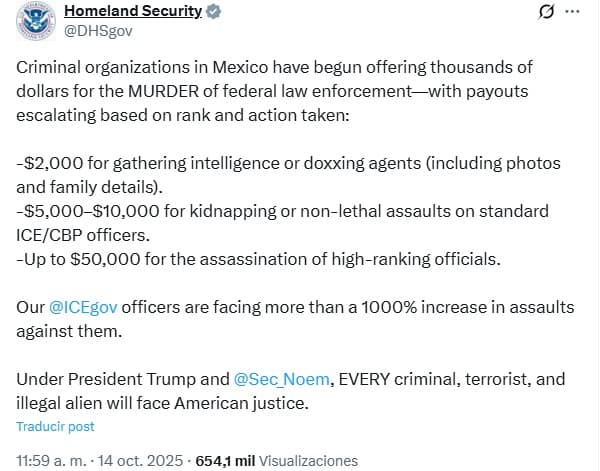Open the @DHSgov handle

97,30
